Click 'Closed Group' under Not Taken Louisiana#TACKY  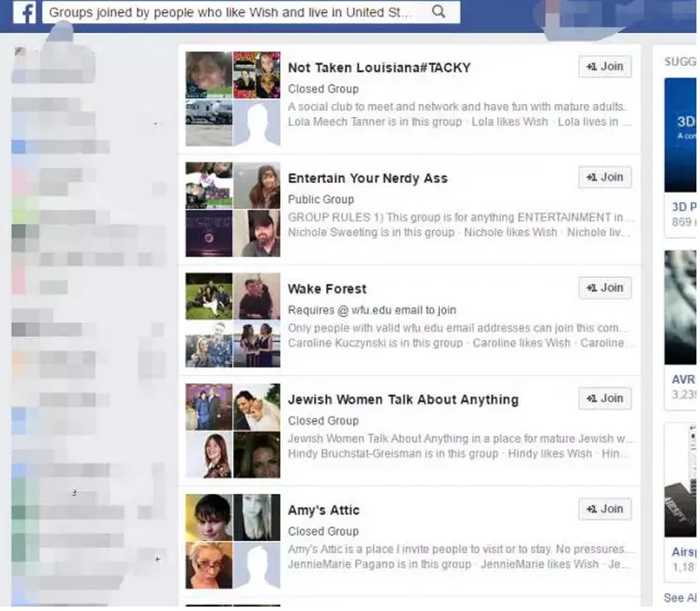pyautogui.click(x=323, y=89)
